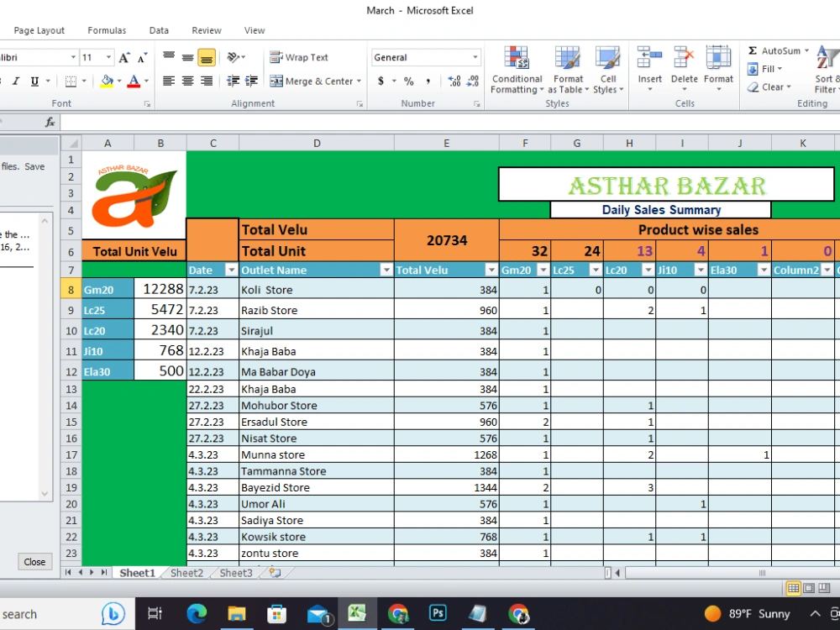Select Top Align icon
The image size is (840, 630).
(x=169, y=57)
